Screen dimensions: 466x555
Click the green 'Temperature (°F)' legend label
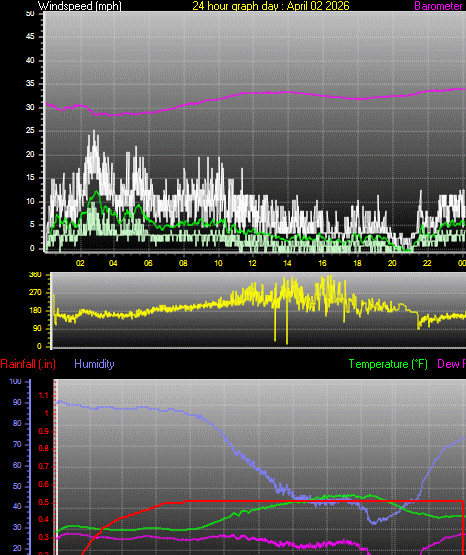[388, 364]
